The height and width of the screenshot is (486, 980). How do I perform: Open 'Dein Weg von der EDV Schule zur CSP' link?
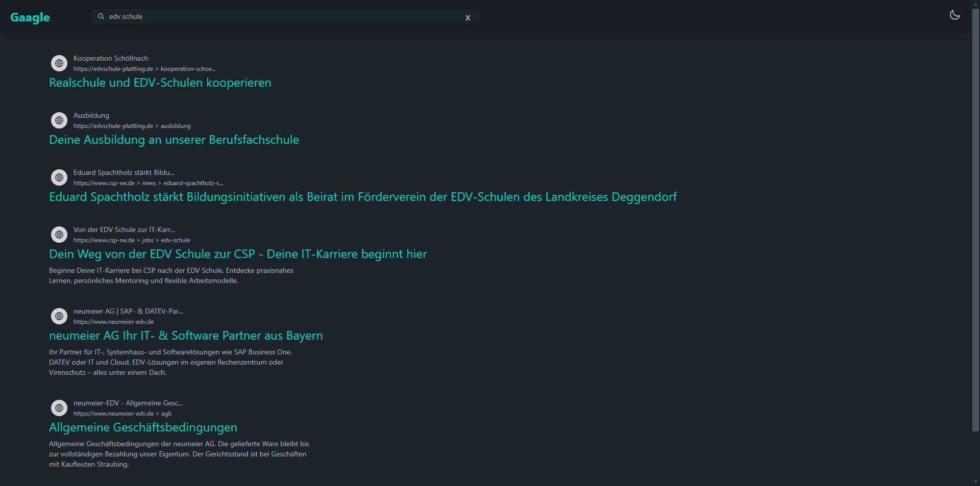pos(238,254)
